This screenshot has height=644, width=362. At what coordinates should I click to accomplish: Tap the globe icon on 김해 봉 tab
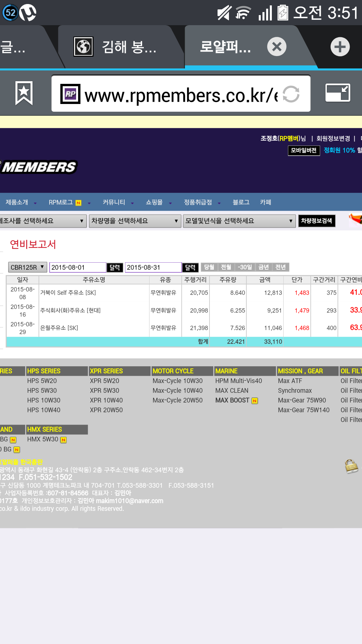point(83,47)
